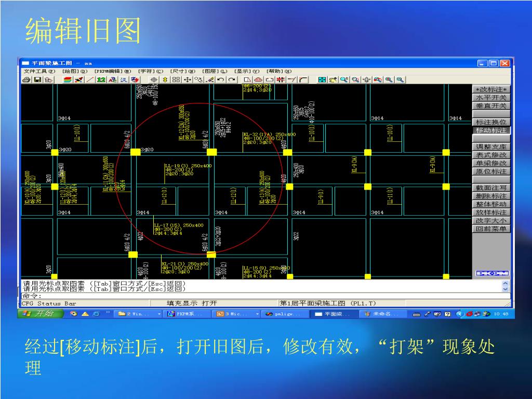Click the 'PKPM系...' taskbar button
532x399 pixels.
(187, 314)
